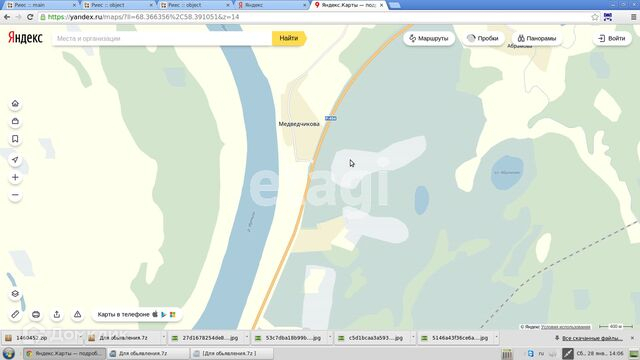Activate the my location arrow icon
This screenshot has width=640, height=360.
tap(15, 160)
